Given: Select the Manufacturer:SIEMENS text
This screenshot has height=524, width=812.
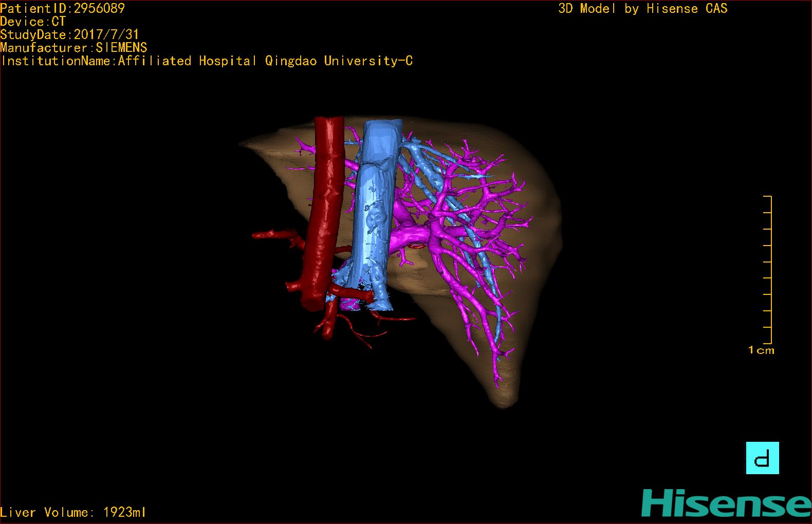Looking at the screenshot, I should coord(73,48).
